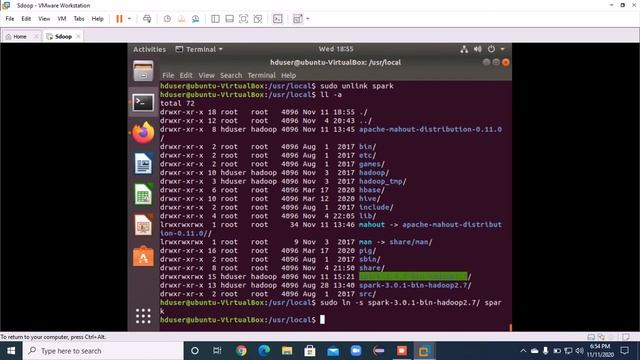Click the Wed 18:55 clock in Ubuntu bar
The height and width of the screenshot is (360, 640).
coord(336,49)
